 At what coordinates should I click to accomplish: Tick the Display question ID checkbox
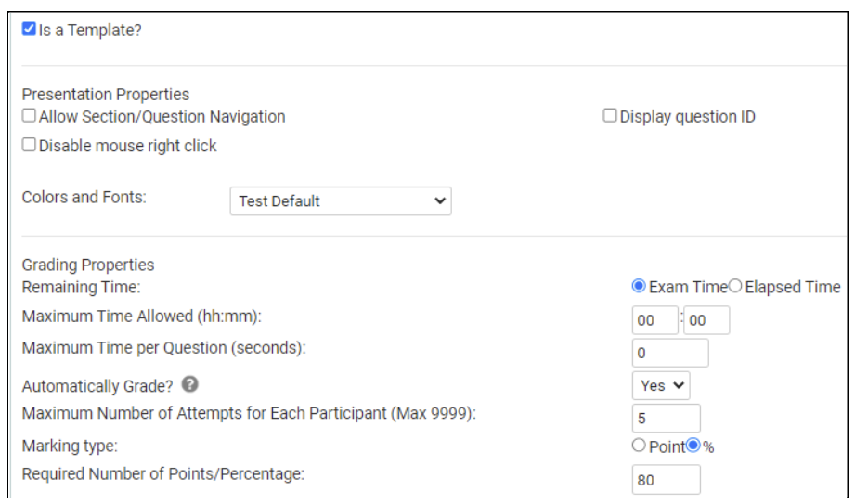tap(610, 115)
